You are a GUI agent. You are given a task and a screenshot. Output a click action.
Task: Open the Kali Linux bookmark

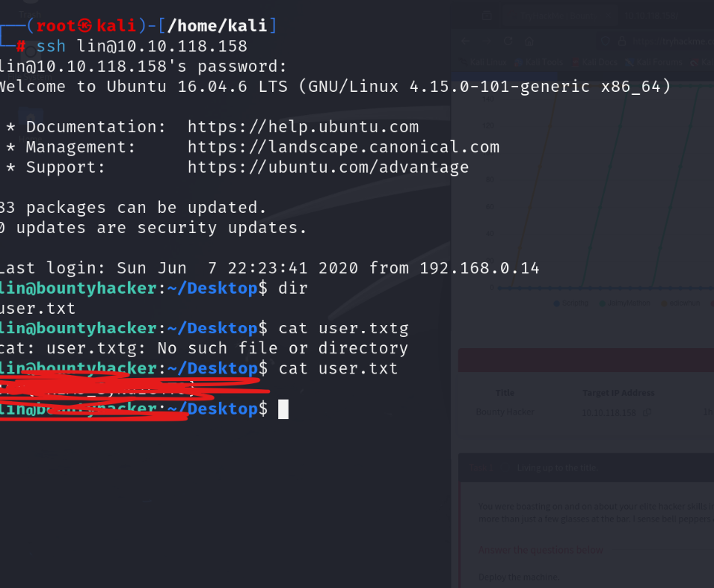484,62
